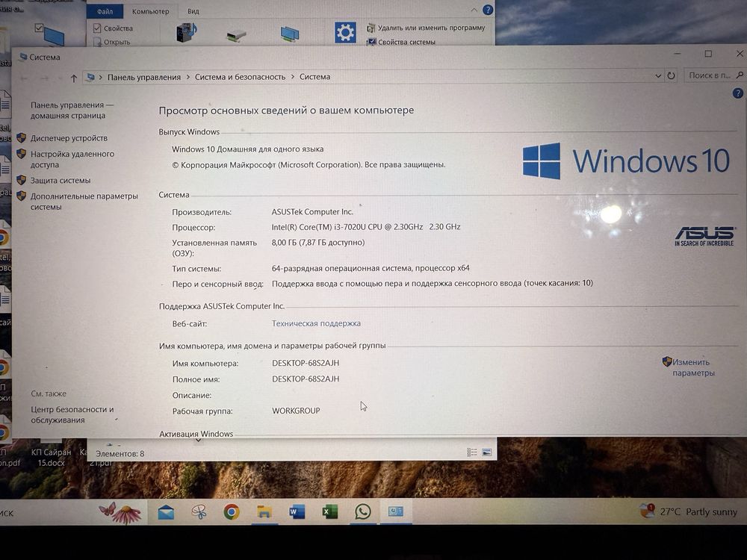Viewport: 747px width, 560px height.
Task: Open Защита системы
Action: 61,181
